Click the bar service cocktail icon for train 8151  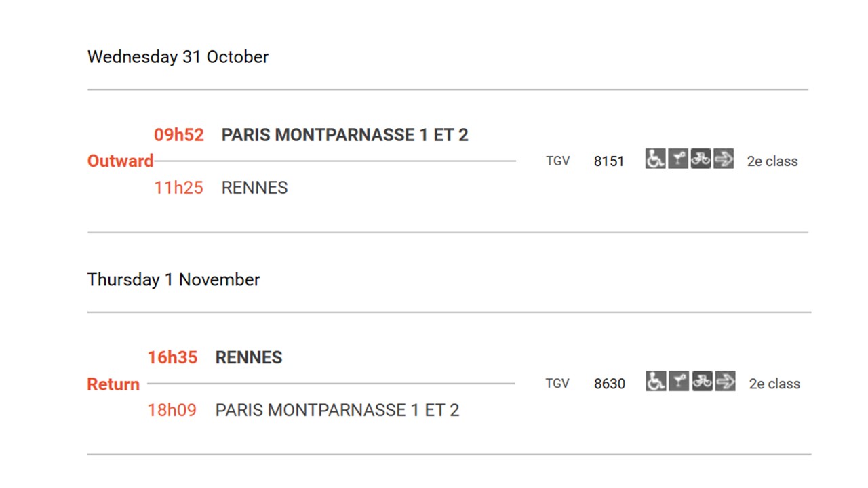pos(678,159)
